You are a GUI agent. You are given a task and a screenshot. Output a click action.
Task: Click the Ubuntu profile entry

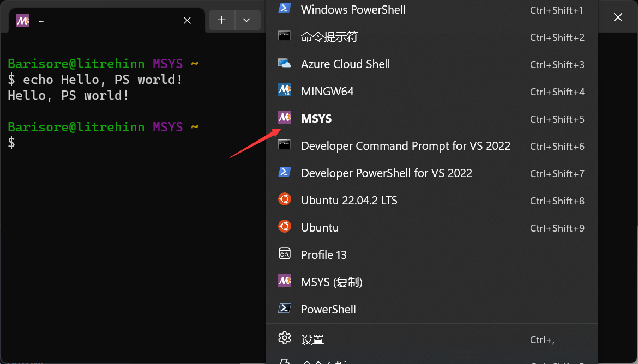tap(320, 227)
